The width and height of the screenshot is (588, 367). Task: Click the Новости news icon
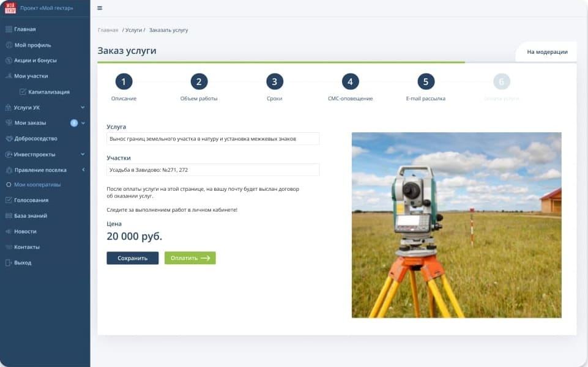(x=9, y=231)
